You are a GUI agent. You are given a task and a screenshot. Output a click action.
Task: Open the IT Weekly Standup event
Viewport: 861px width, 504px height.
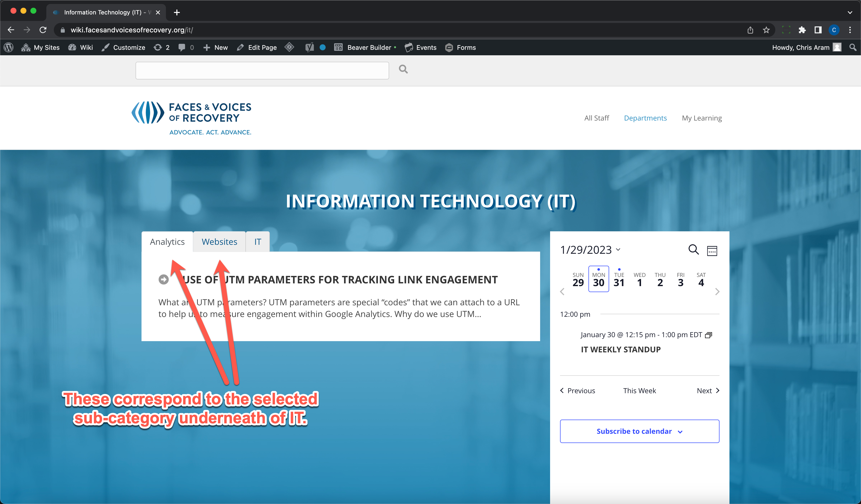coord(621,349)
